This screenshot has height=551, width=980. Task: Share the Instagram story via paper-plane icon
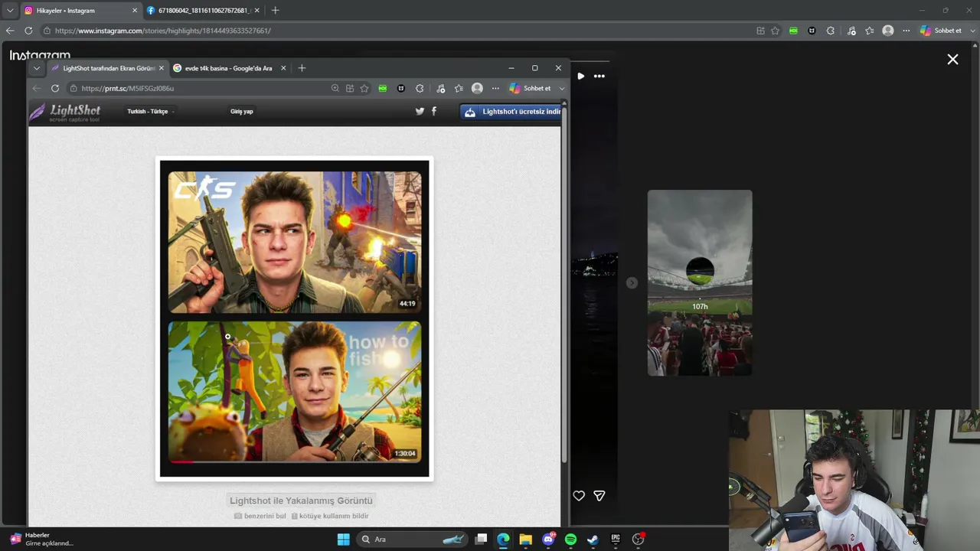(x=599, y=496)
